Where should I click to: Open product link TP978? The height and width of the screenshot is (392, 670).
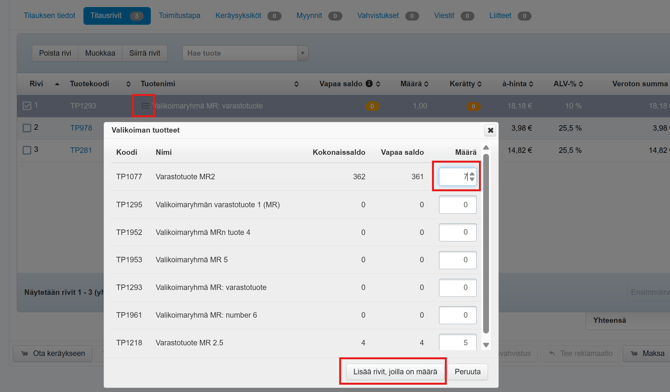(81, 128)
